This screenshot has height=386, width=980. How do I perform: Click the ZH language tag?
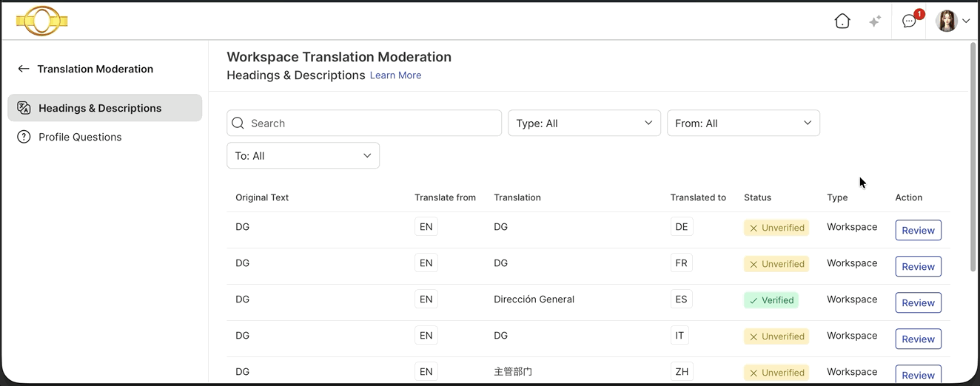[x=682, y=372]
